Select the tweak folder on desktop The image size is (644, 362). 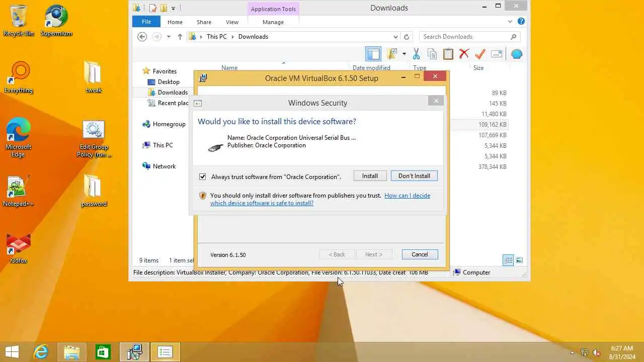click(94, 77)
